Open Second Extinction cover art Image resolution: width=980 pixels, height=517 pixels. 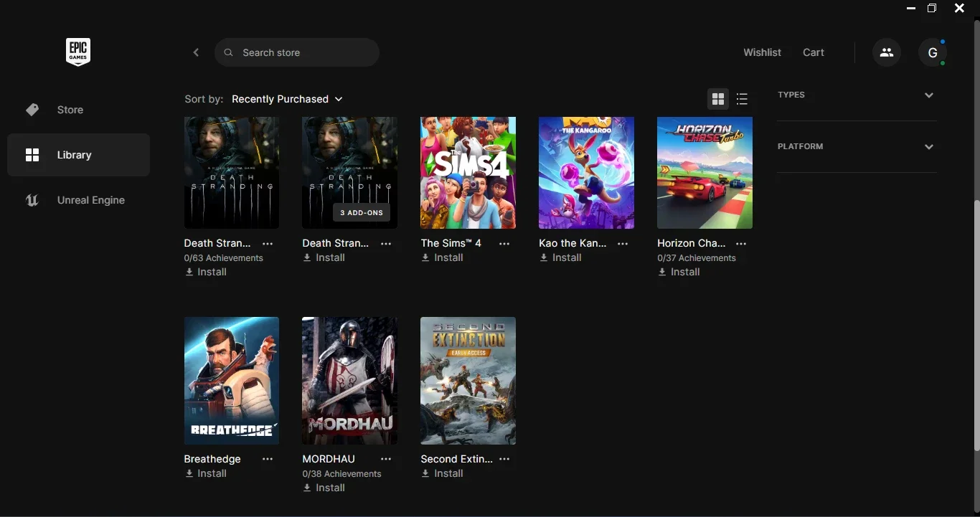click(468, 381)
